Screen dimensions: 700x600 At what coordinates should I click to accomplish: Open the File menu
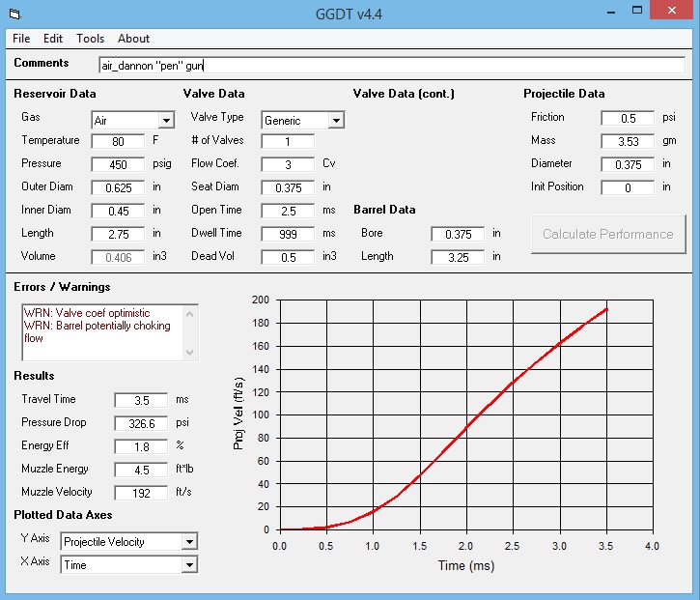(x=21, y=39)
